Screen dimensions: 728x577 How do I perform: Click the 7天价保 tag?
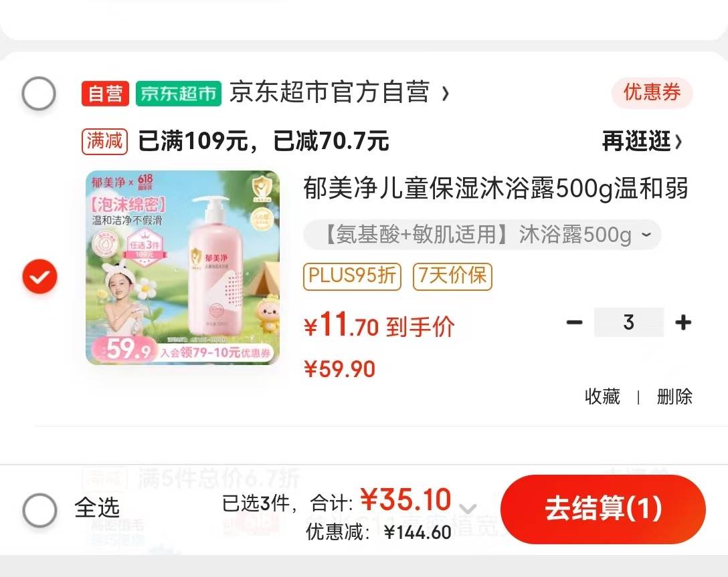pyautogui.click(x=452, y=276)
